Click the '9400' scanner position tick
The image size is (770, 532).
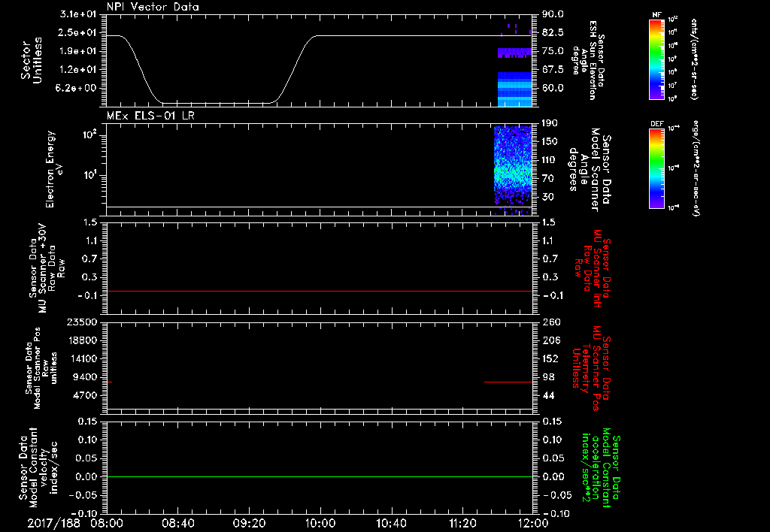[x=85, y=377]
